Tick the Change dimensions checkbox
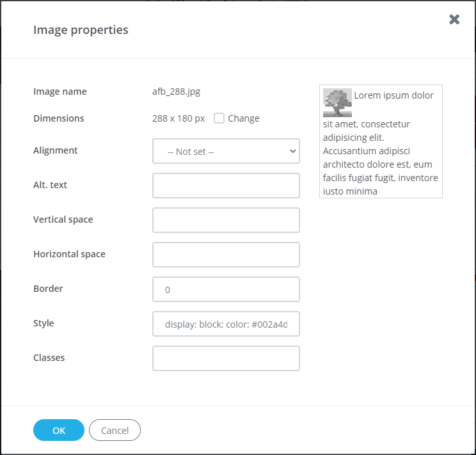The height and width of the screenshot is (455, 476). [219, 118]
